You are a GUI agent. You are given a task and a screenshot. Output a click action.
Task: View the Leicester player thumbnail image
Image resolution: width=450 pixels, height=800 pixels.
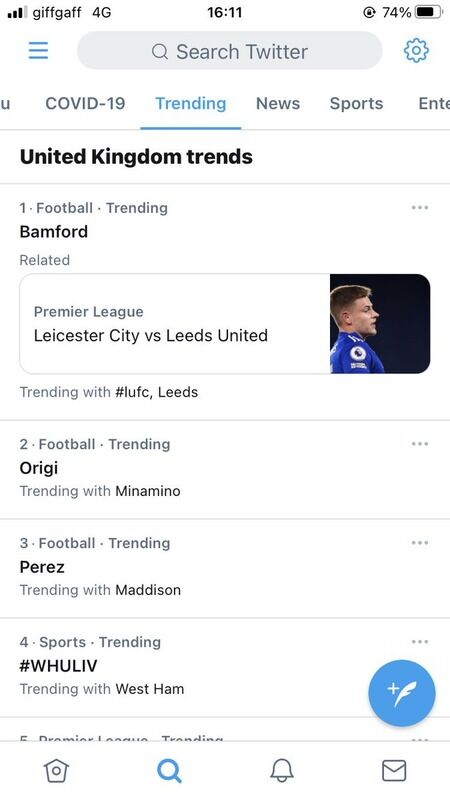point(380,323)
